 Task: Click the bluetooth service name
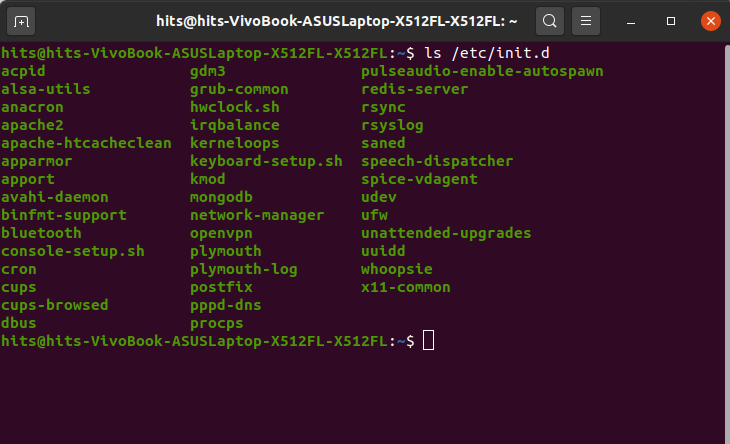[41, 233]
